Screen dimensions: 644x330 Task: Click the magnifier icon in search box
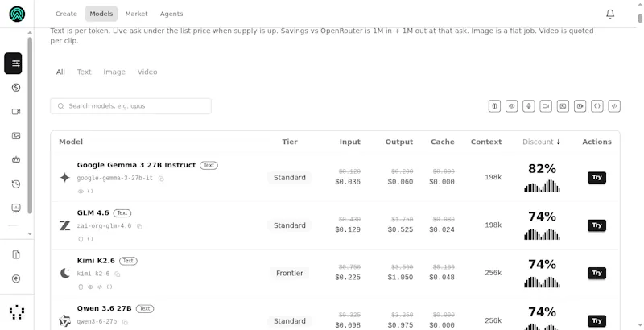[x=61, y=106]
